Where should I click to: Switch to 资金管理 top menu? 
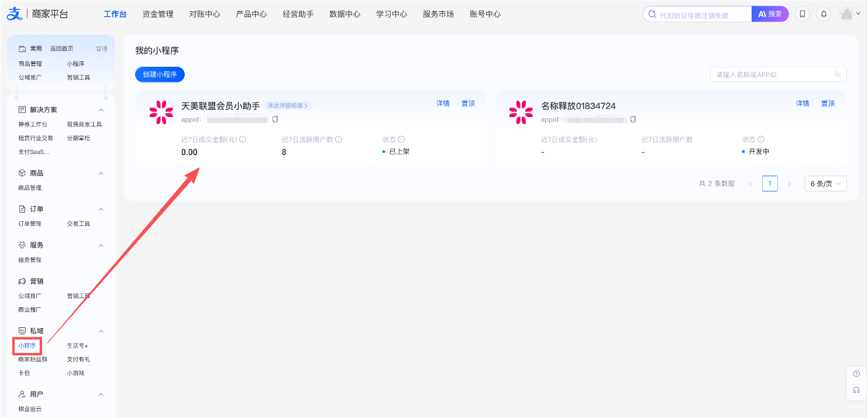[x=158, y=14]
